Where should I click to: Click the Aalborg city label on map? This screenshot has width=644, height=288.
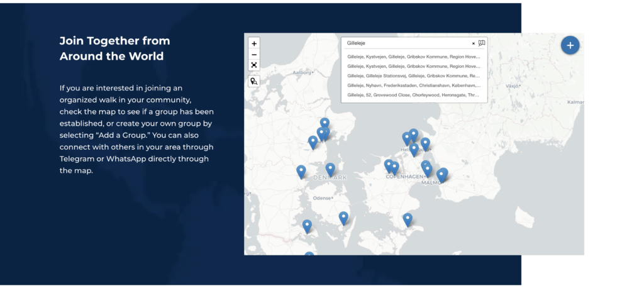[x=303, y=73]
